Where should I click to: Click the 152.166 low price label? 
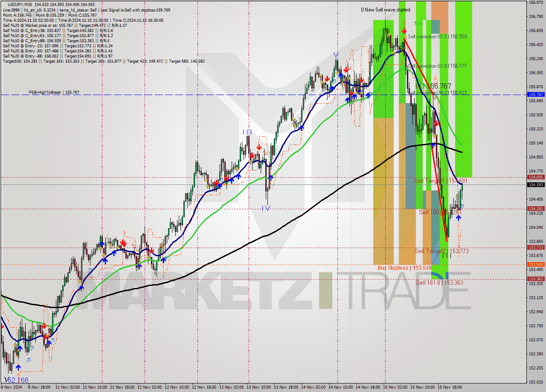(x=16, y=380)
